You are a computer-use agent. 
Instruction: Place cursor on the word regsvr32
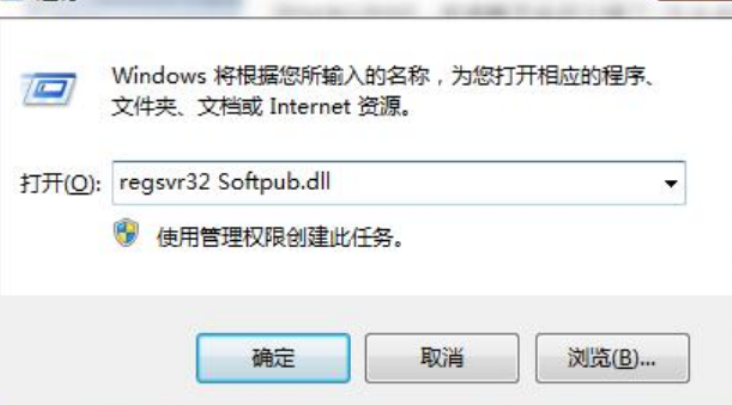coord(164,182)
